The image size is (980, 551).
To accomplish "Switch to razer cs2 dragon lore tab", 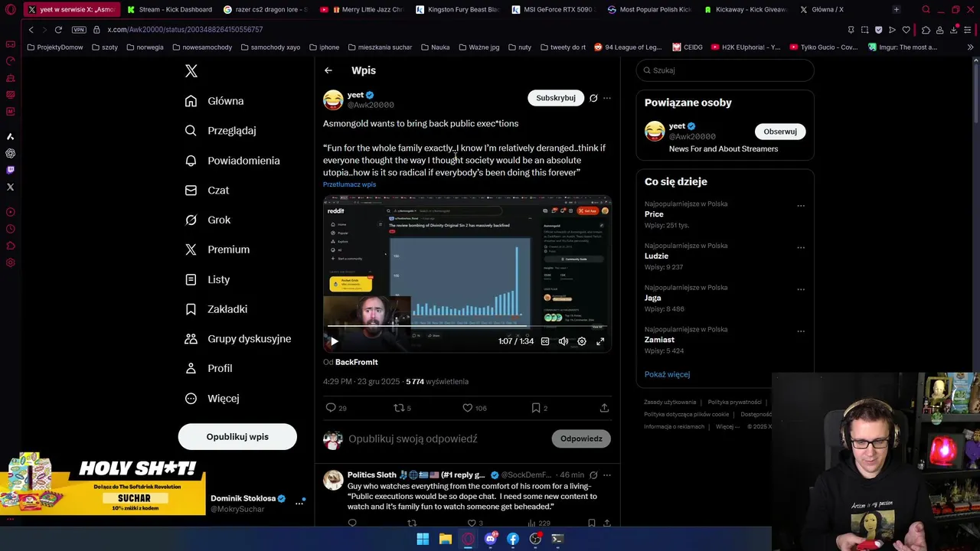I will tap(265, 9).
